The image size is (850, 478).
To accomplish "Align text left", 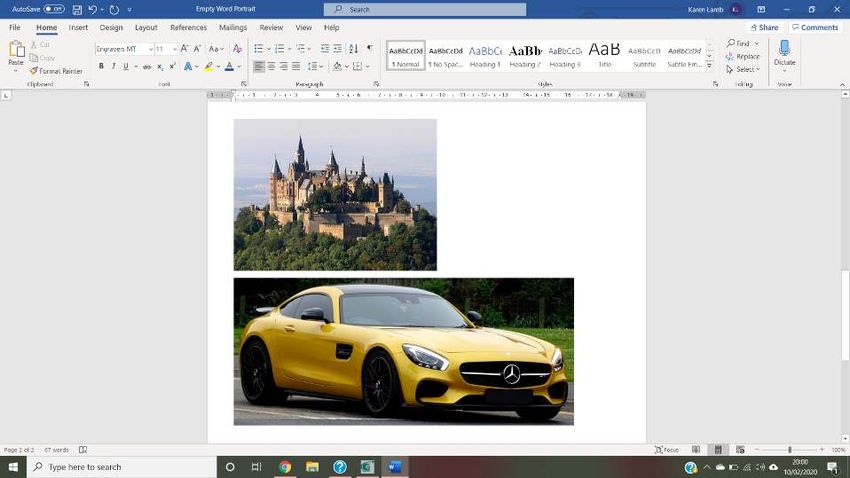I will pos(259,66).
